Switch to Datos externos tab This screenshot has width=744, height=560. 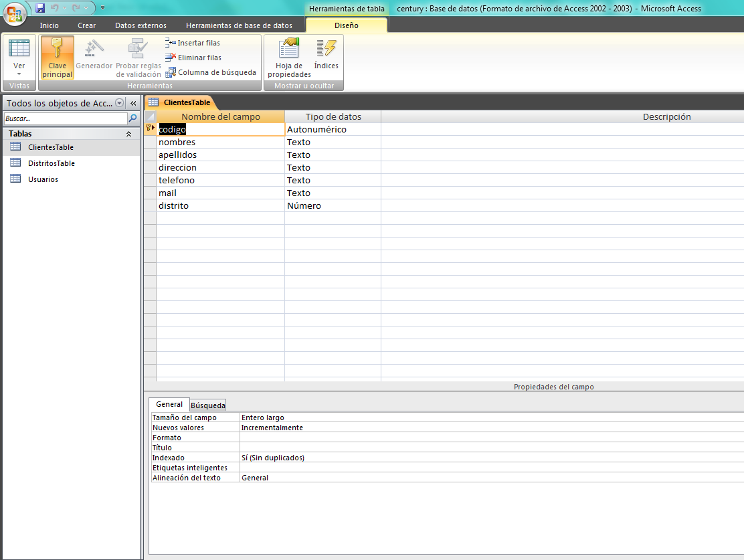[x=141, y=25]
